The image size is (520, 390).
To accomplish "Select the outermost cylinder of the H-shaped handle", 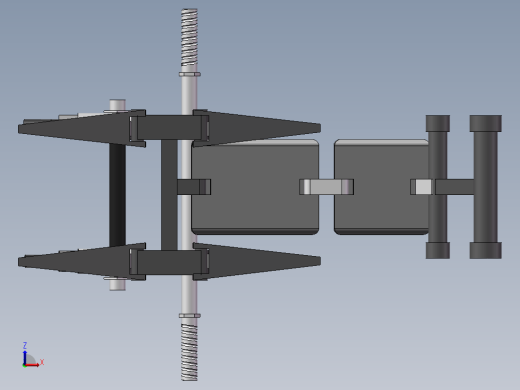I will (x=486, y=187).
